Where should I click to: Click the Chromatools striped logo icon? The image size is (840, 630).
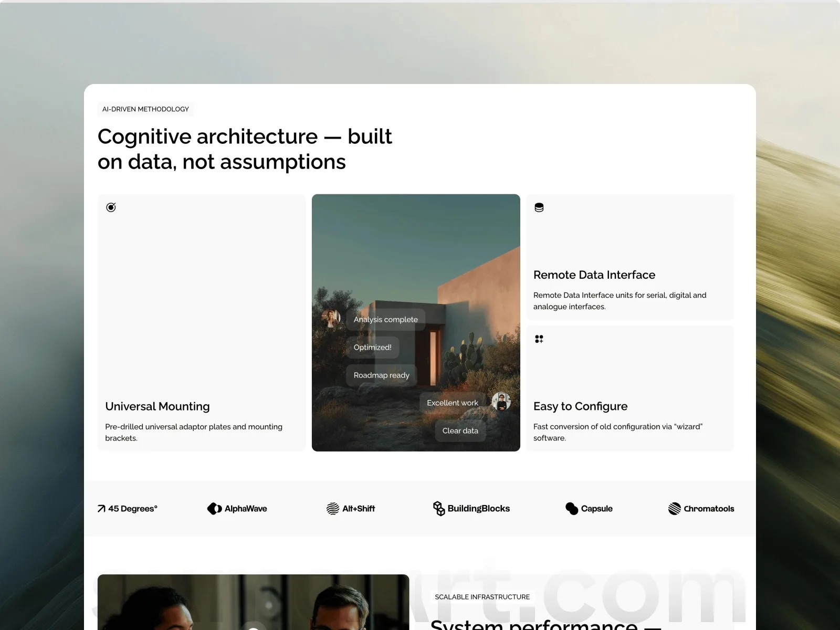coord(674,509)
